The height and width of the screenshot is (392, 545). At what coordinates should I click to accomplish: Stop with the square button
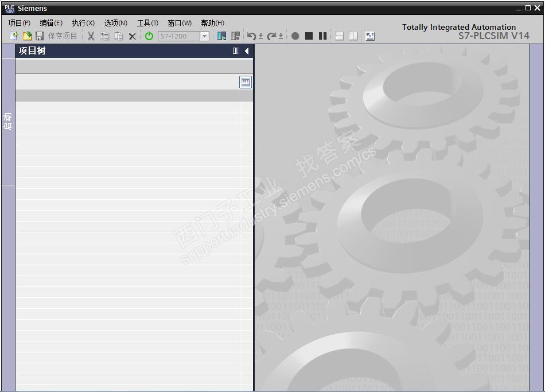(309, 36)
